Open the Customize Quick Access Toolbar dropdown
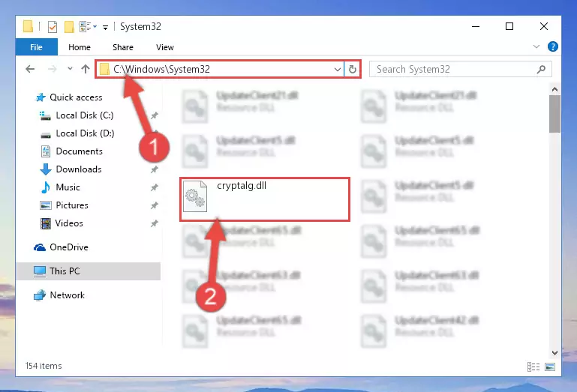 [x=105, y=27]
